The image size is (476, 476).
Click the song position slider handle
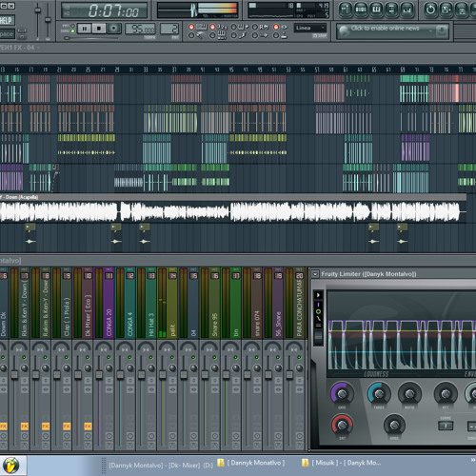(x=67, y=38)
